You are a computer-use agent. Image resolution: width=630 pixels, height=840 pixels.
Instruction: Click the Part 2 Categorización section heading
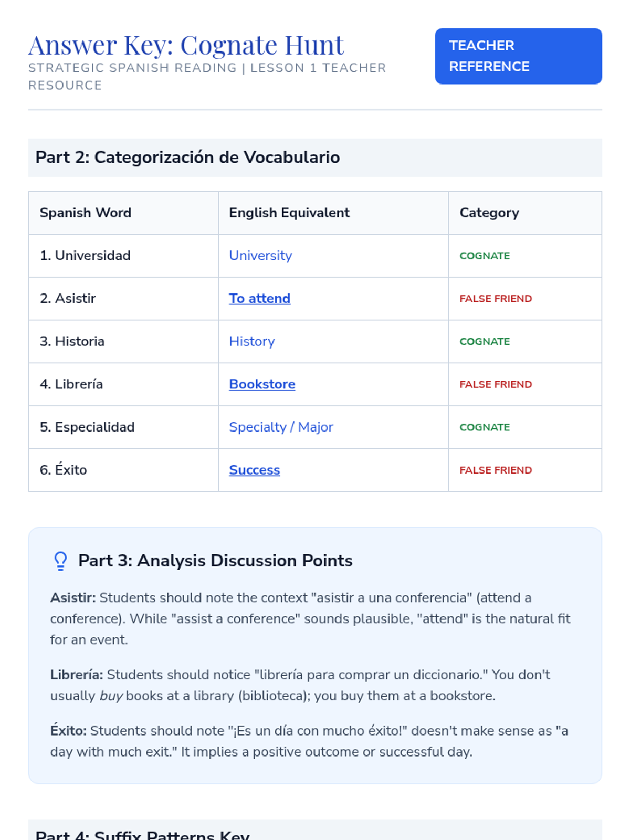click(187, 157)
